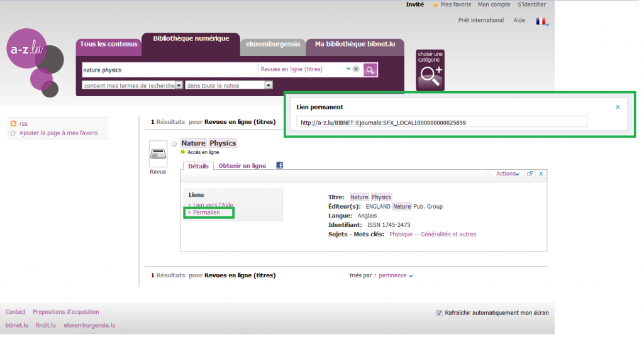
Task: Open the dans toute la notice dropdown
Action: click(x=269, y=86)
